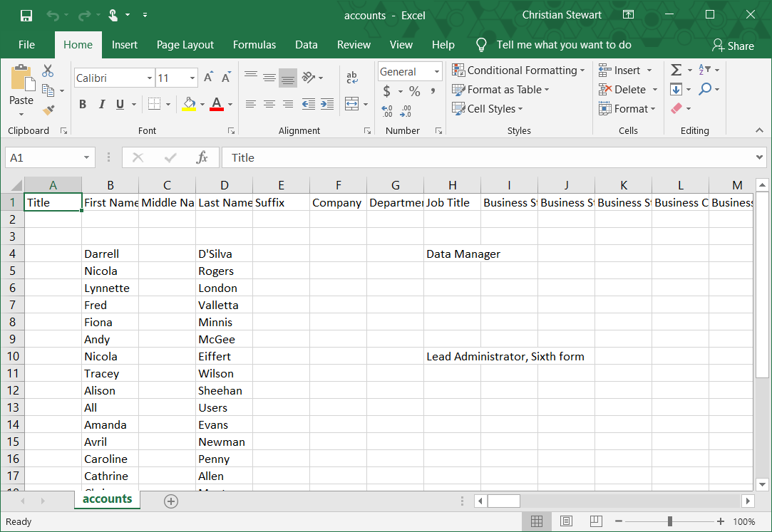The width and height of the screenshot is (772, 532).
Task: Click the Undo arrow icon
Action: [x=53, y=16]
